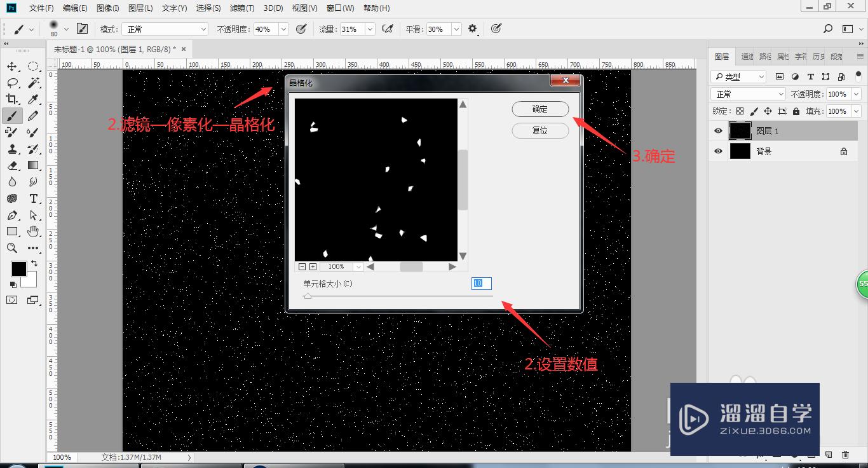Select the Pen tool
868x468 pixels.
[x=12, y=215]
